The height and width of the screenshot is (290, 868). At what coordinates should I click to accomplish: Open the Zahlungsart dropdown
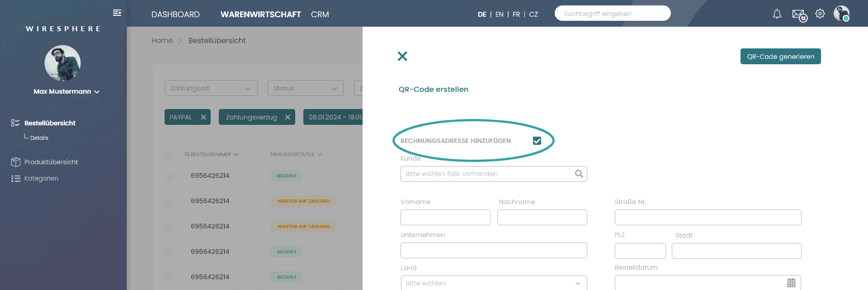pyautogui.click(x=211, y=88)
